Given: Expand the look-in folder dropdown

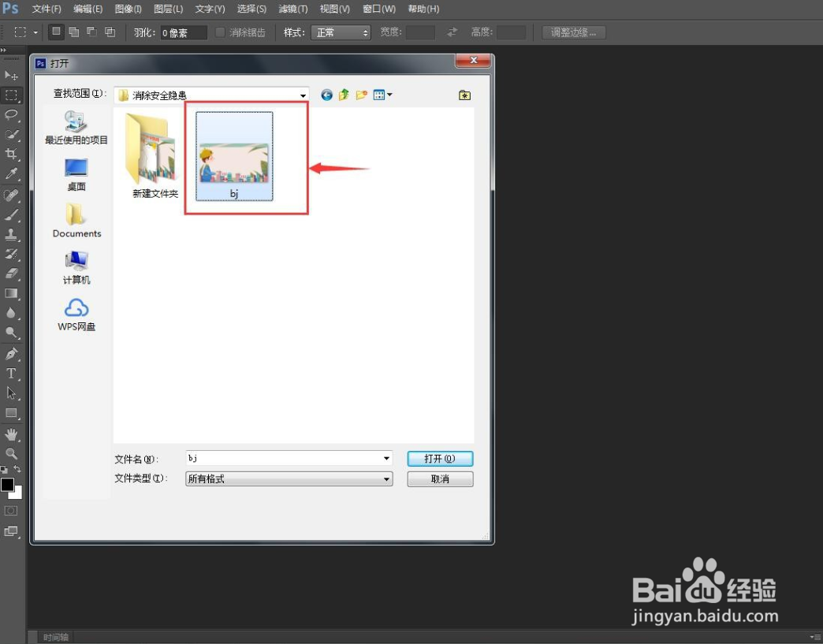Looking at the screenshot, I should (303, 95).
